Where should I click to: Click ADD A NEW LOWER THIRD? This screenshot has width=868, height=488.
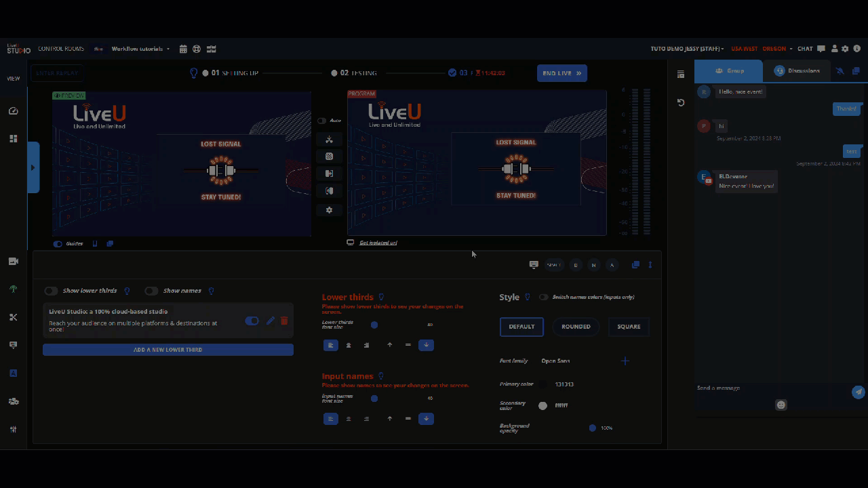pos(168,350)
